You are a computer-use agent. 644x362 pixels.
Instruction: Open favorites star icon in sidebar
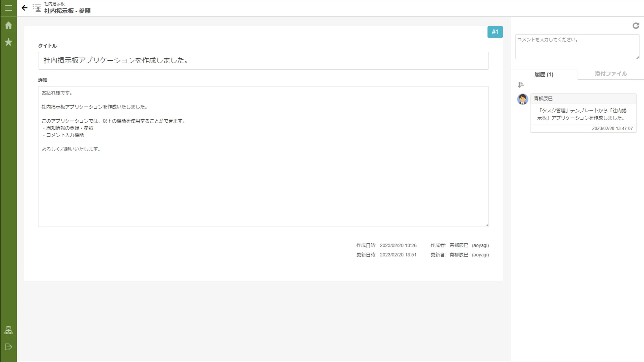(x=8, y=42)
